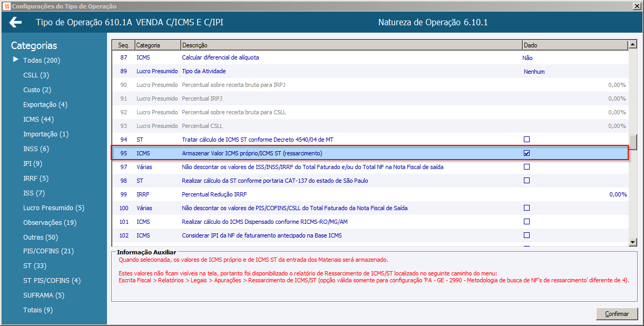The image size is (644, 326).
Task: Select row 93 Percentual CSLL
Action: 370,126
